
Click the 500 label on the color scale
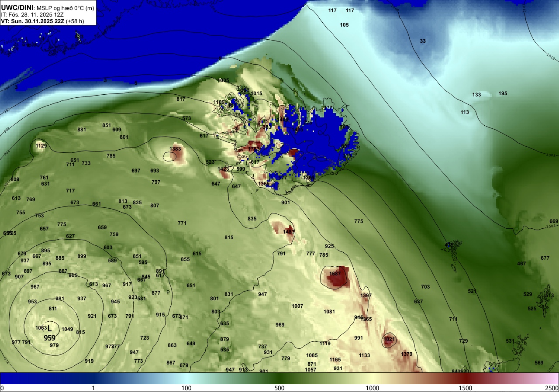[279, 388]
